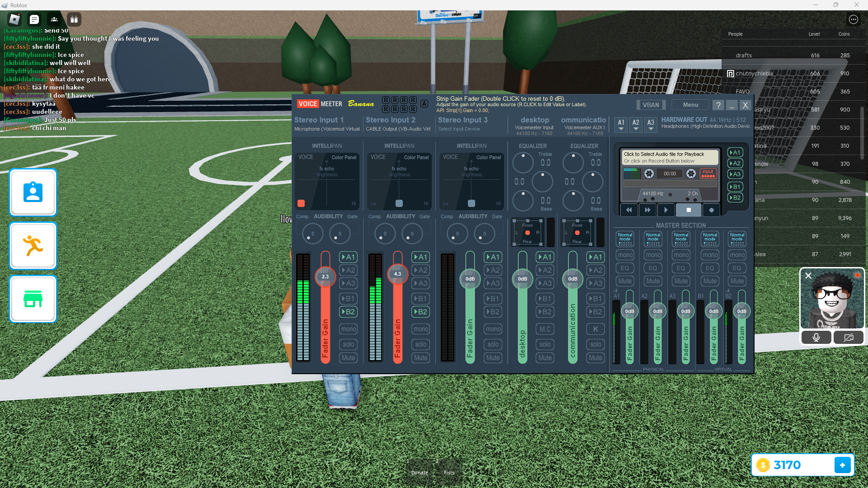Viewport: 868px width, 488px height.
Task: Click the Gate knob on Stereo Input 2
Action: point(412,233)
